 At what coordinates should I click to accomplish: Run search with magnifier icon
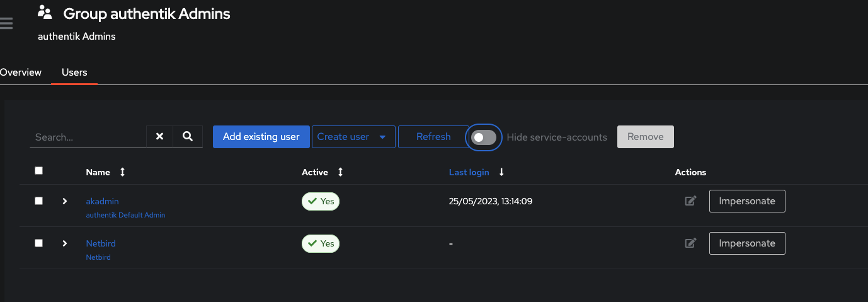(x=188, y=136)
